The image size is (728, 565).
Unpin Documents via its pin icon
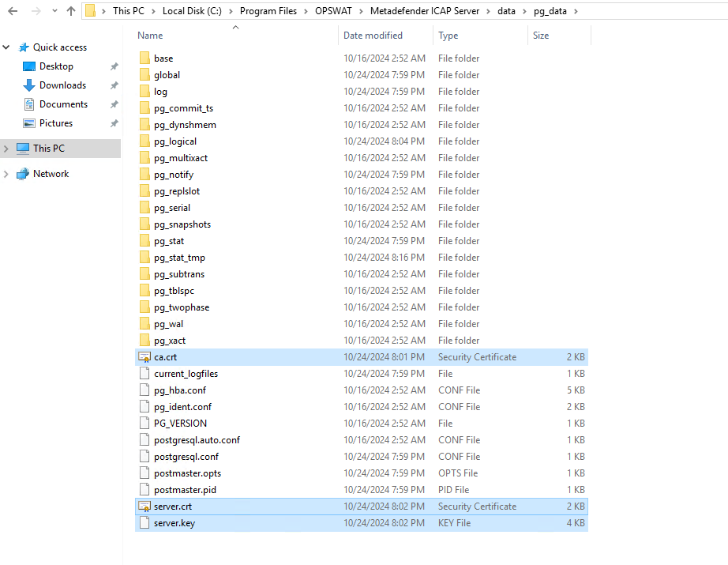[x=114, y=104]
